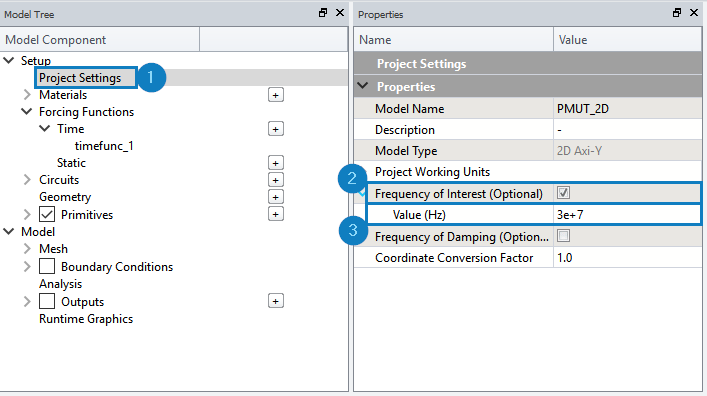
Task: Enable the Frequency of Damping checkbox
Action: coord(563,235)
